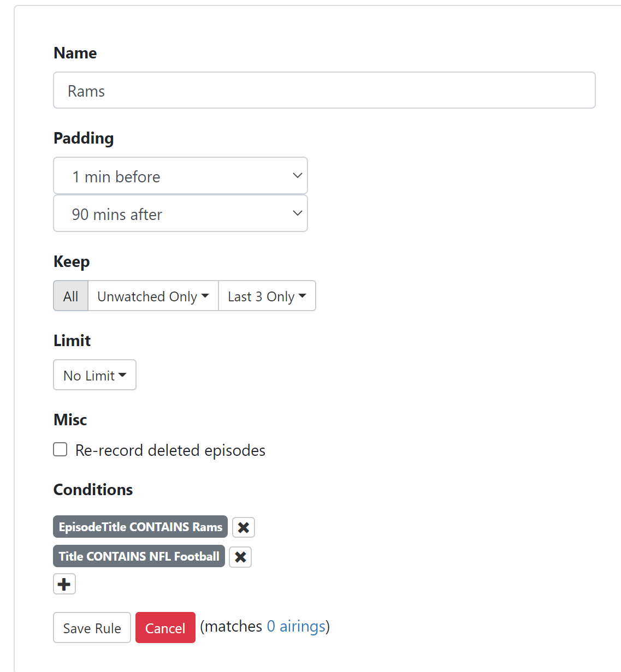Toggle Re-record deleted episodes checkbox
This screenshot has width=621, height=672.
click(x=60, y=449)
